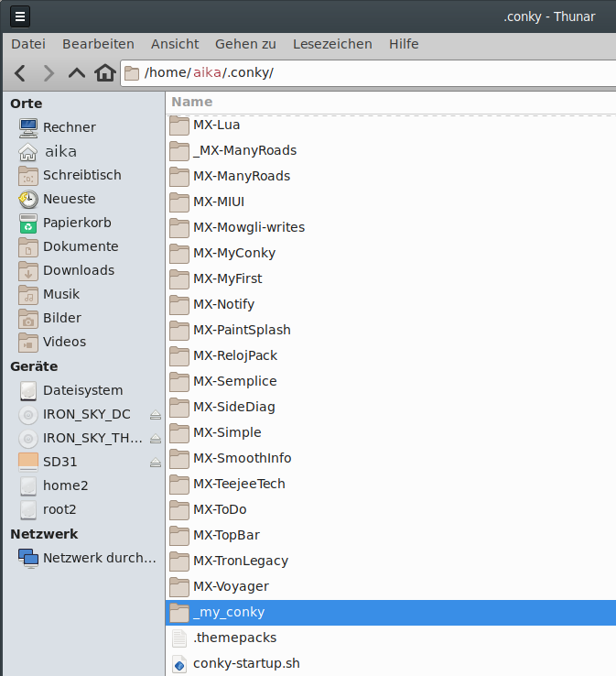This screenshot has height=676, width=616.
Task: Open the root2 drive
Action: click(x=48, y=509)
